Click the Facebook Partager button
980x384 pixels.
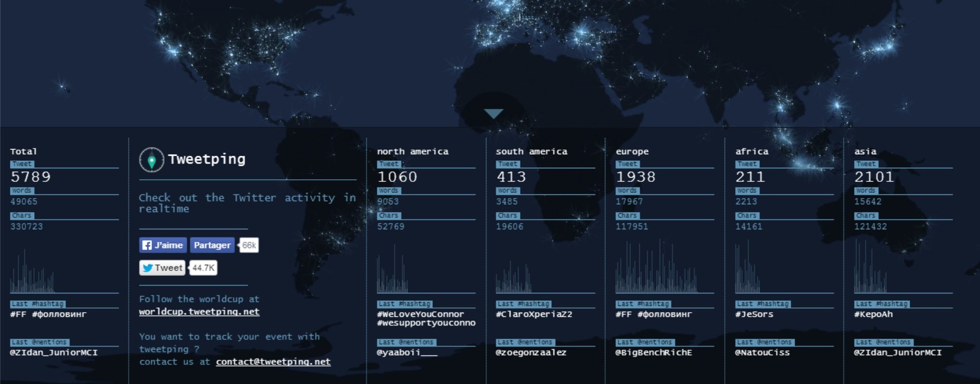tap(212, 245)
